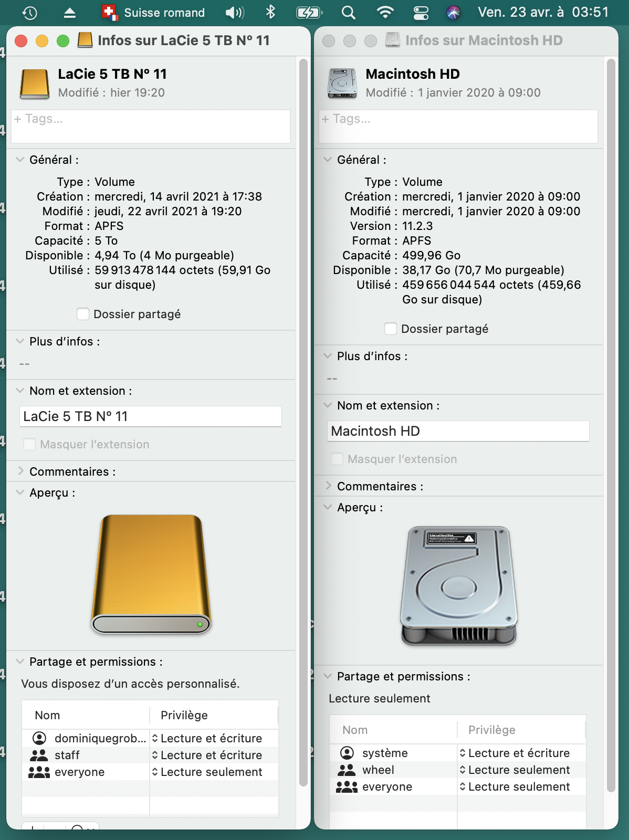Open the Wi-Fi menu
The height and width of the screenshot is (840, 629).
pyautogui.click(x=385, y=13)
